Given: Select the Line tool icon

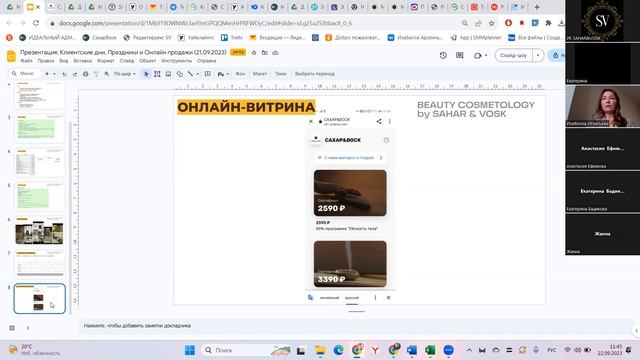Looking at the screenshot, I should 190,74.
